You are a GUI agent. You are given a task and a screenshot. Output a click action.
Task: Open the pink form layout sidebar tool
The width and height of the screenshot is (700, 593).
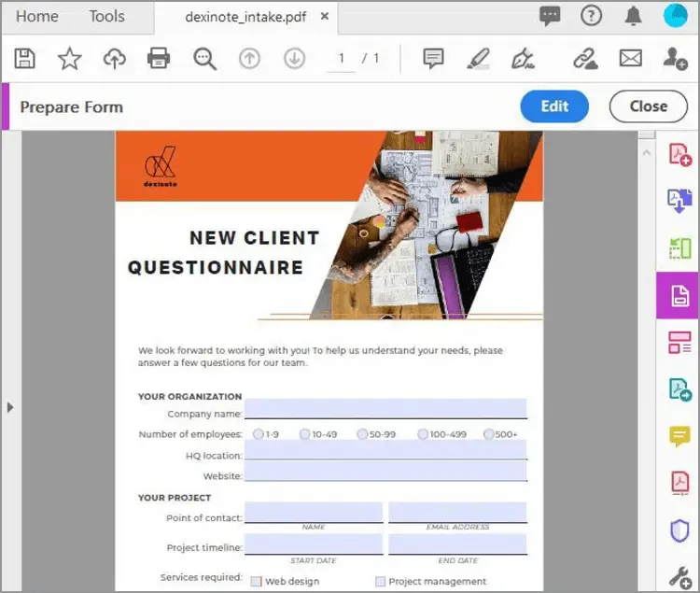[679, 342]
